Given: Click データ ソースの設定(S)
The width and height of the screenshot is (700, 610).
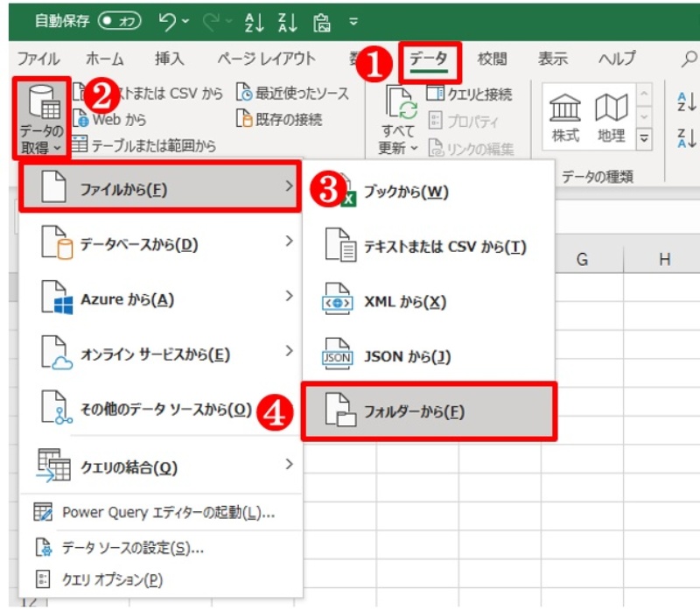Looking at the screenshot, I should (161, 548).
